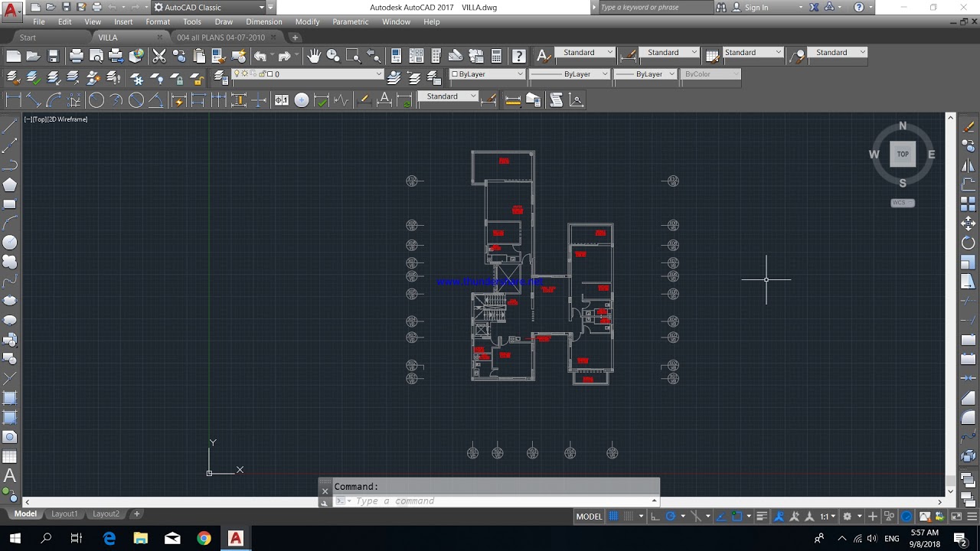Switch to the Layout1 tab
Viewport: 980px width, 551px height.
coord(64,514)
